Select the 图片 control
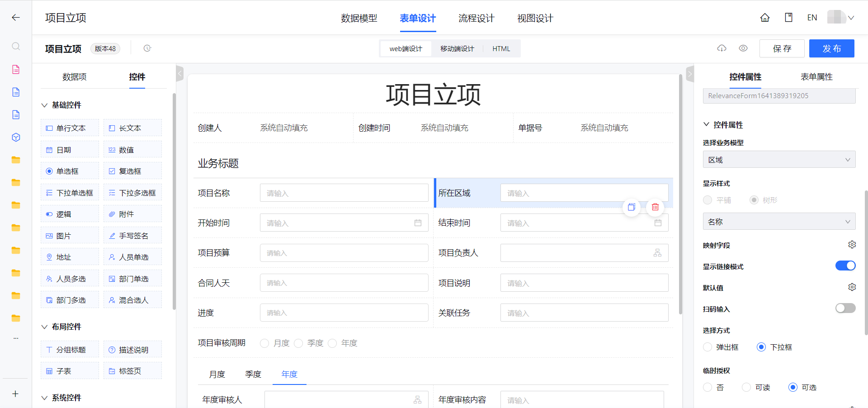Image resolution: width=868 pixels, height=408 pixels. [70, 236]
